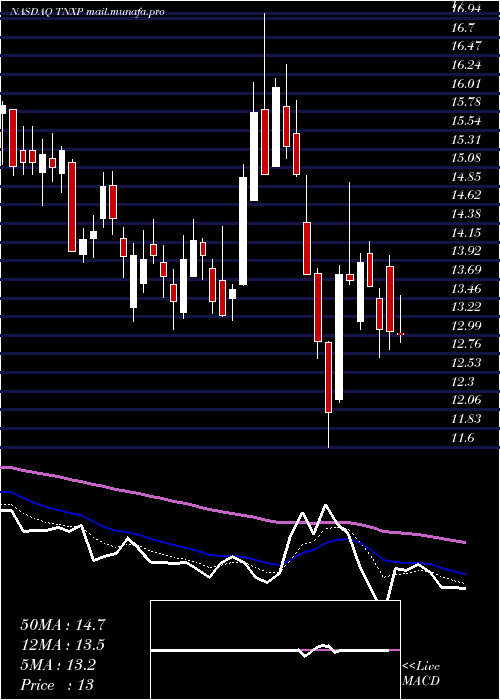Click the 14.62 price axis label

coord(467,195)
